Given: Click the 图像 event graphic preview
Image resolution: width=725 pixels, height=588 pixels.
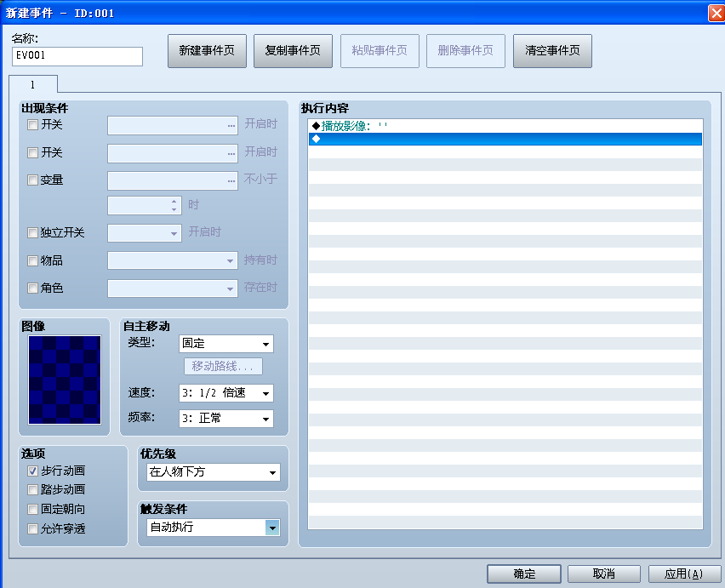Looking at the screenshot, I should [x=65, y=380].
